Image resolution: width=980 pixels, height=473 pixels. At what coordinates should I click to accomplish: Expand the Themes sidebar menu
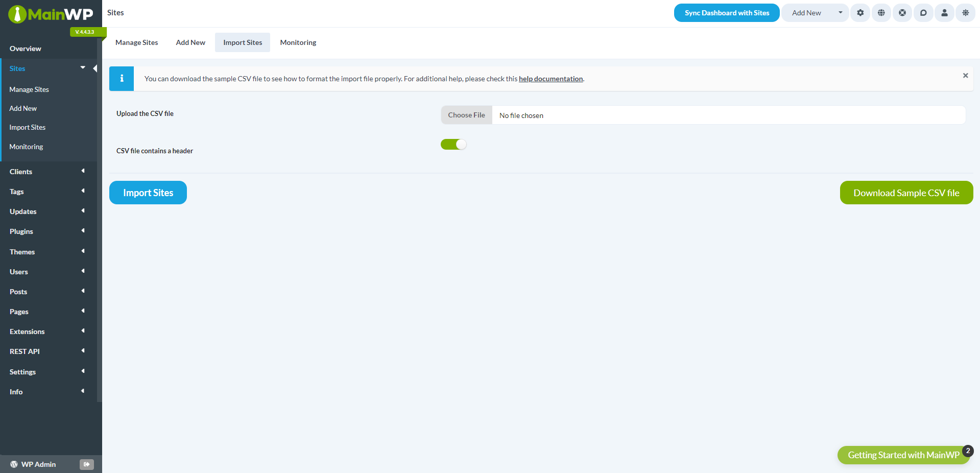[83, 251]
